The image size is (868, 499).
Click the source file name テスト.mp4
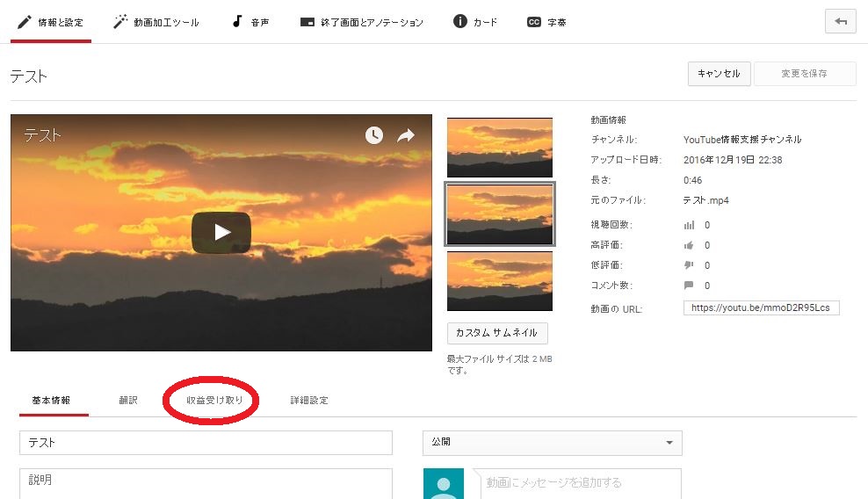click(705, 200)
